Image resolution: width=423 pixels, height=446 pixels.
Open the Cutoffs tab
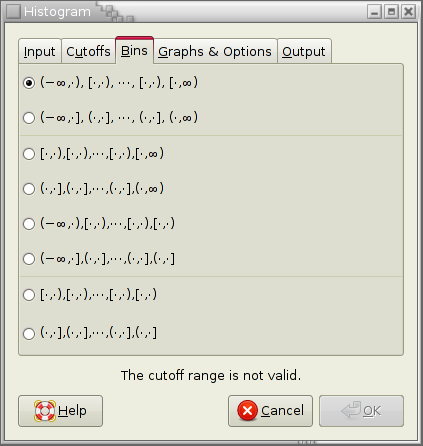pos(88,51)
